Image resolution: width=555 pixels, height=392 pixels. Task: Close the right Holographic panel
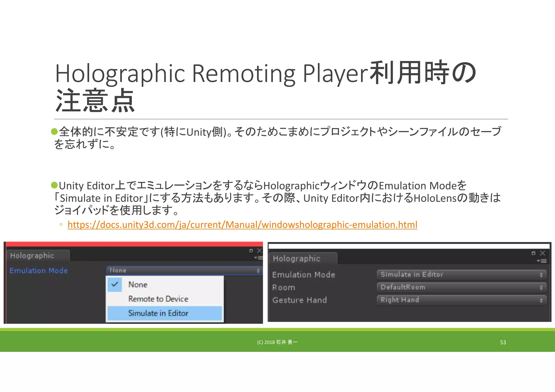tap(543, 253)
